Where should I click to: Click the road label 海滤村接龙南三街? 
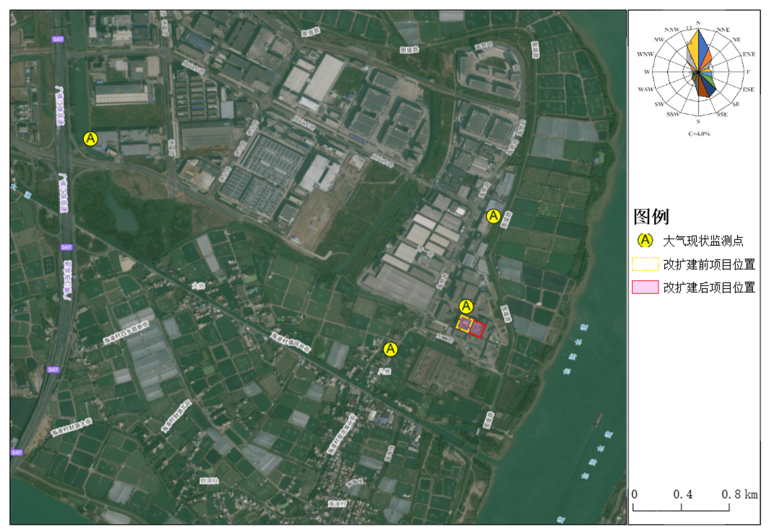point(342,434)
